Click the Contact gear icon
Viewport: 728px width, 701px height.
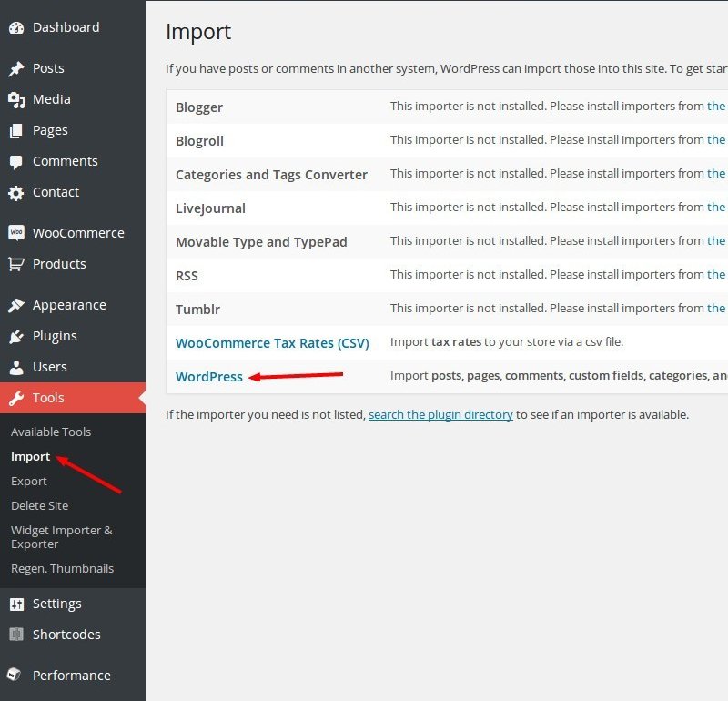click(16, 193)
